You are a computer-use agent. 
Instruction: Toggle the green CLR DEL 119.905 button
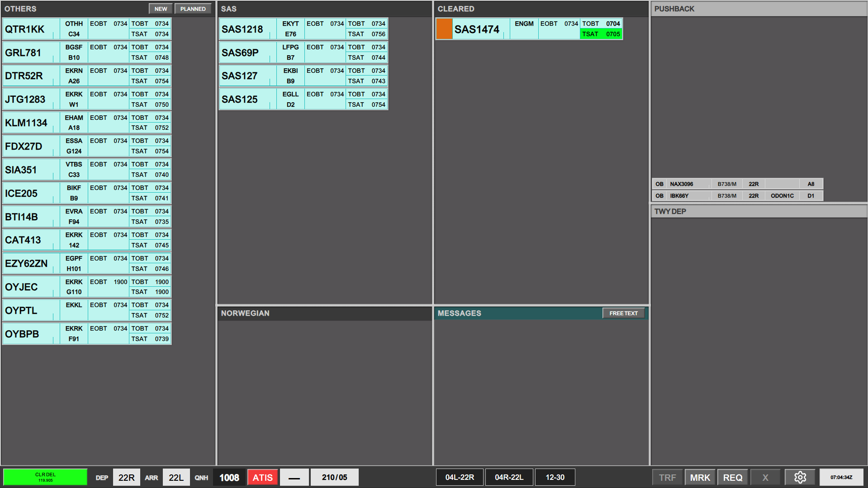(45, 477)
